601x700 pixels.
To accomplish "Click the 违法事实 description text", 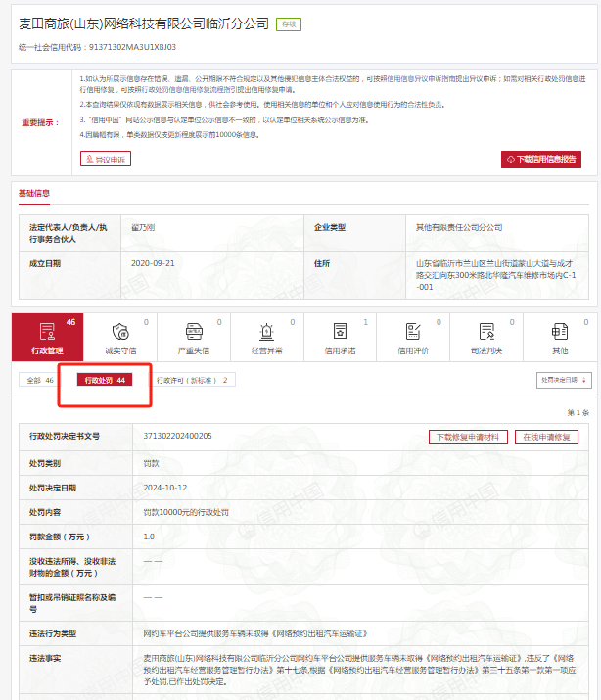I will (x=359, y=670).
